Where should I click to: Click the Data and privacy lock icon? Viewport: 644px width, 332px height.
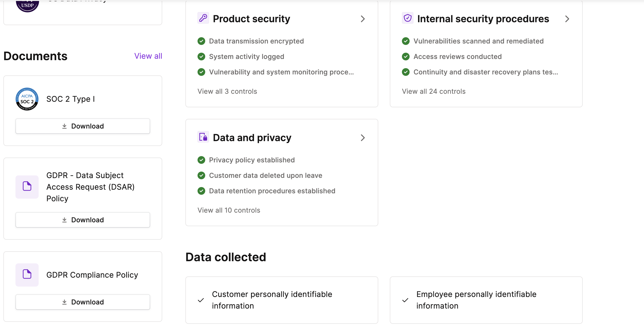pyautogui.click(x=203, y=137)
